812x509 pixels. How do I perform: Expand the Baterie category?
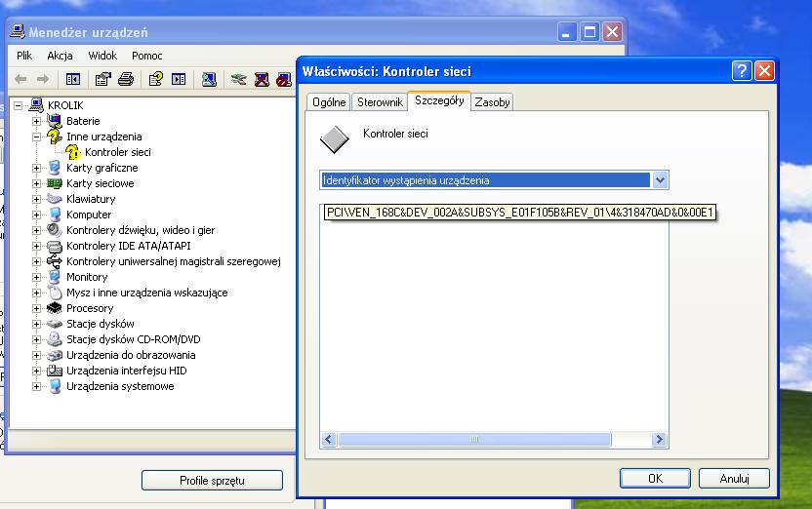pyautogui.click(x=36, y=121)
